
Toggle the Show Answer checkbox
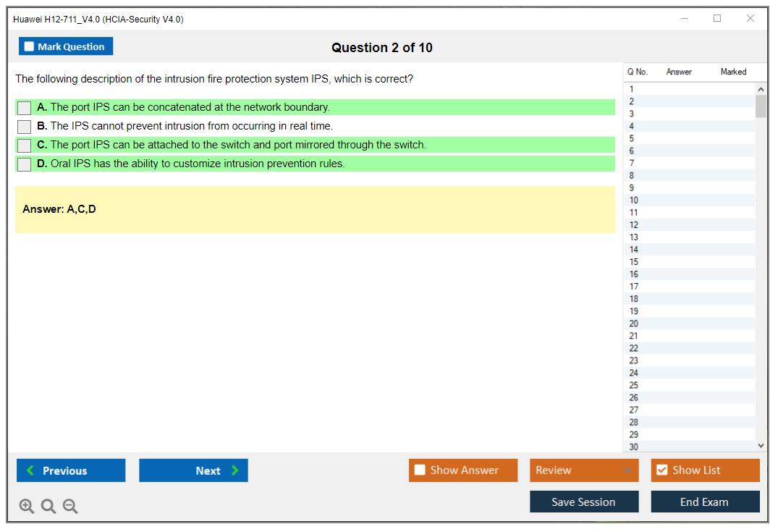tap(420, 470)
